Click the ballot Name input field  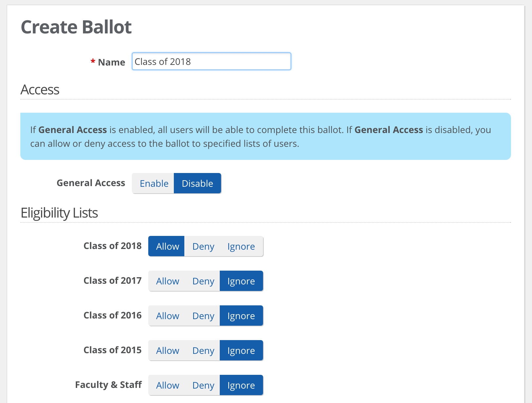click(211, 61)
